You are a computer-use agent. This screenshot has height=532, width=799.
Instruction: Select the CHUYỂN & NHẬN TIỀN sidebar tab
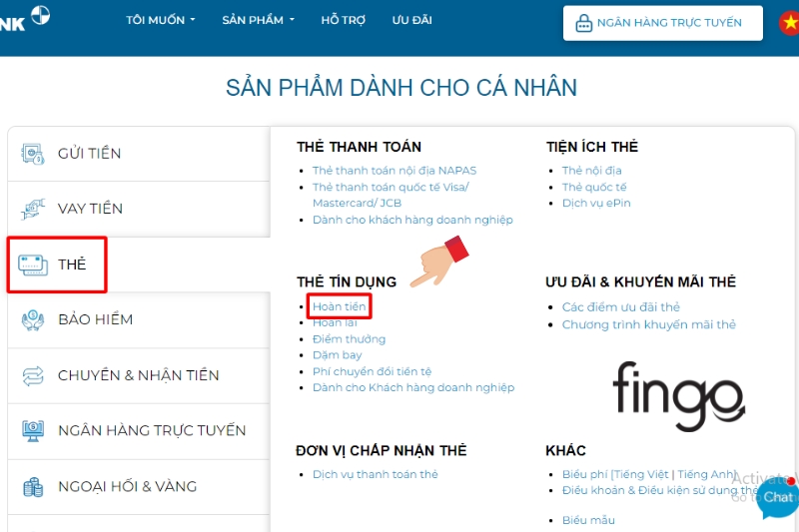139,375
